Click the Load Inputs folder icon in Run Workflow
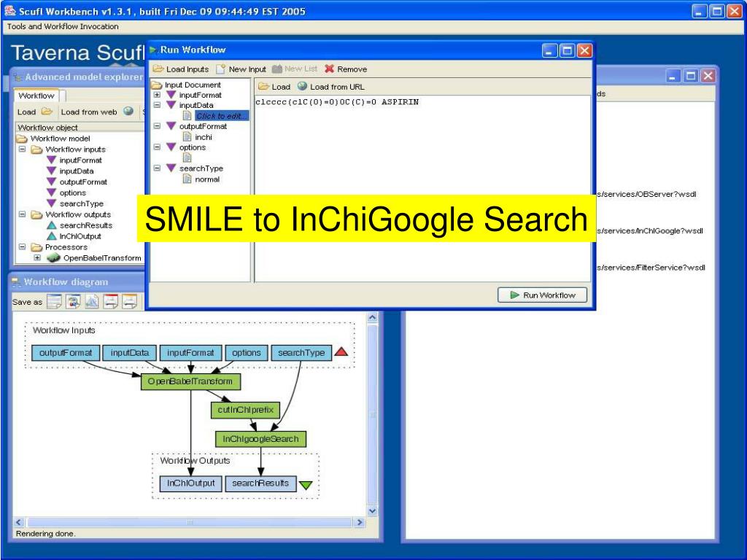Viewport: 747px width, 560px height. pos(158,69)
